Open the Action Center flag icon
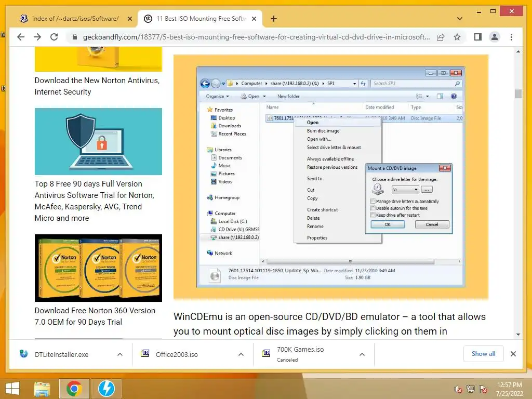 coord(483,389)
